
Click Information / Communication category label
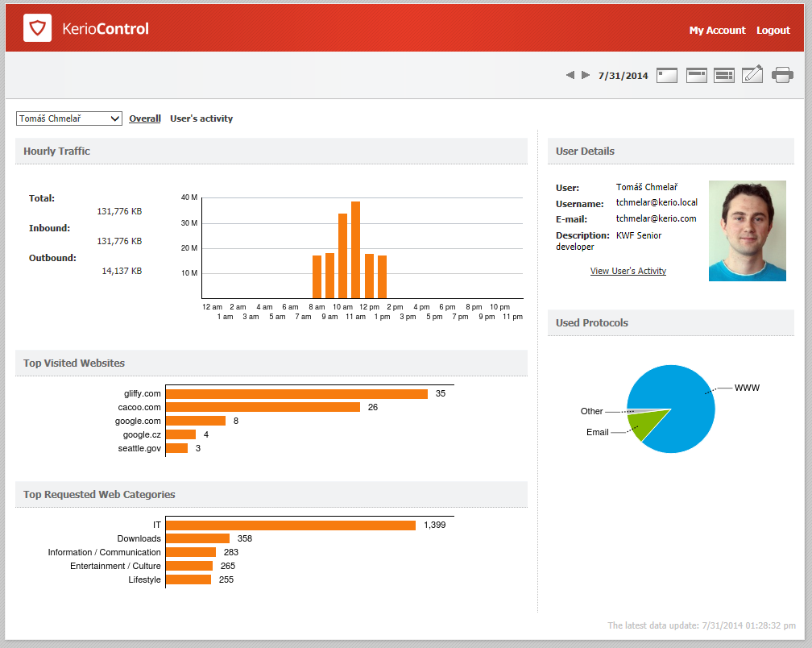point(104,552)
